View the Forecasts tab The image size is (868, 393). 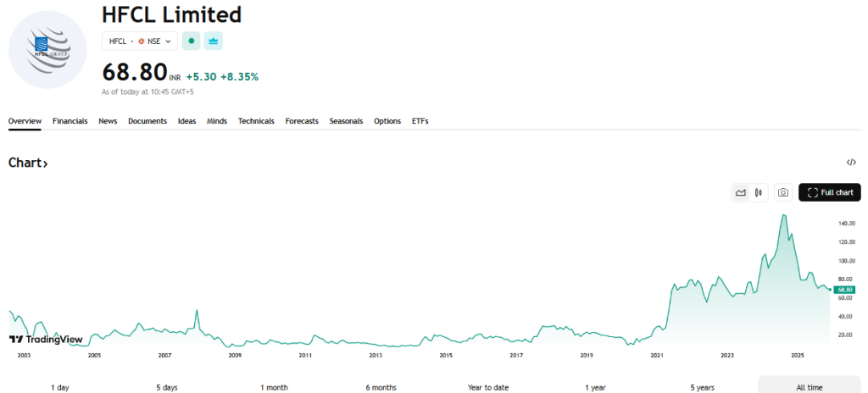302,120
